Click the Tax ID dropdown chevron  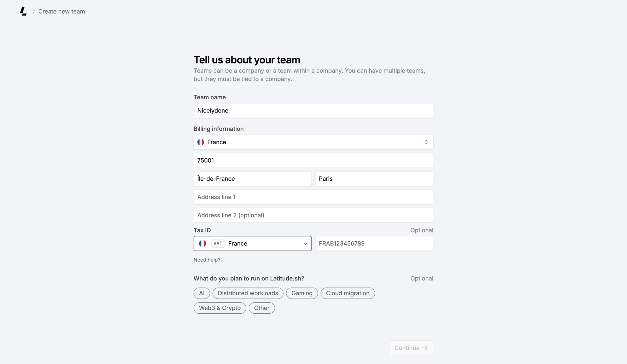point(305,244)
